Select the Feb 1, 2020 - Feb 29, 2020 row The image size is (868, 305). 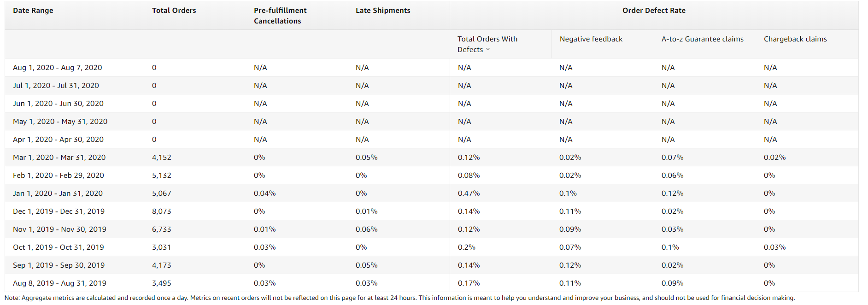coord(432,176)
